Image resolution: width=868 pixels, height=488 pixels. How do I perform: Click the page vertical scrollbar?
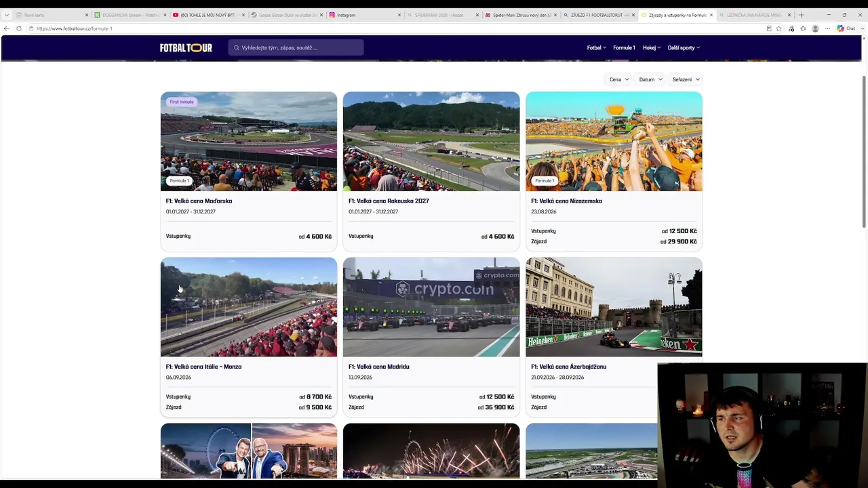864,152
